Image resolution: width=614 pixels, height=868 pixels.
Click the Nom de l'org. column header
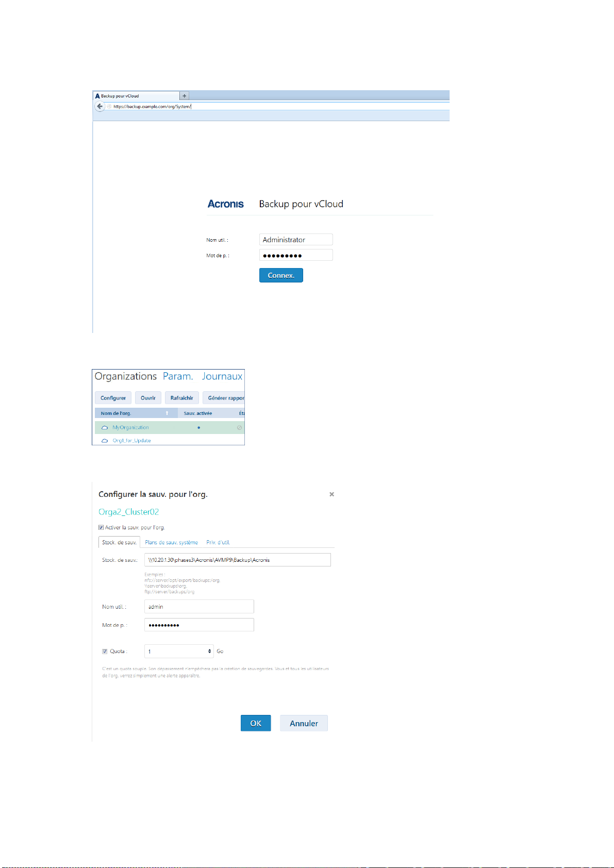[136, 413]
